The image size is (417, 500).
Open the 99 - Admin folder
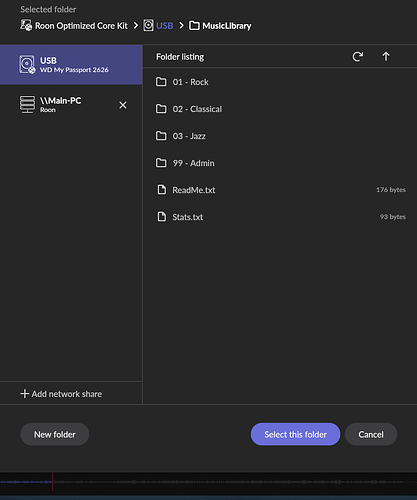point(280,163)
